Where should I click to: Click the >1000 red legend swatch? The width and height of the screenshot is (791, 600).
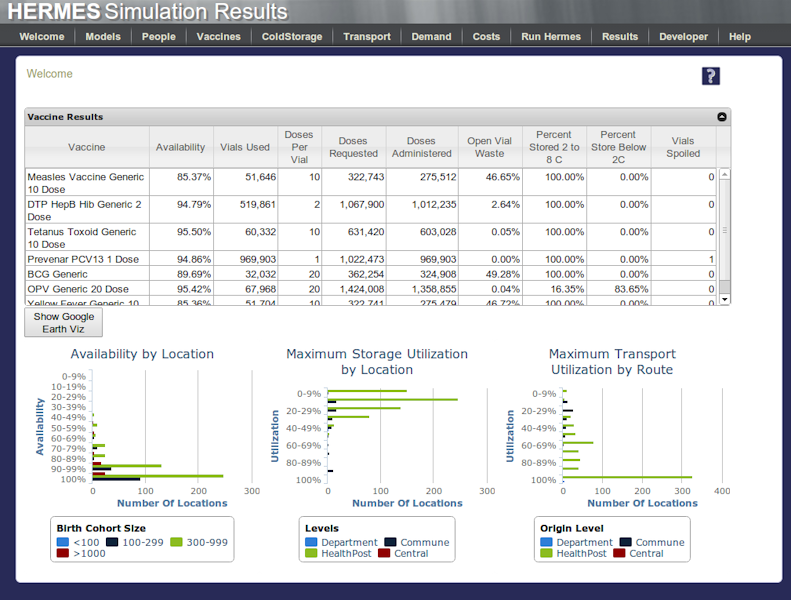pos(63,554)
